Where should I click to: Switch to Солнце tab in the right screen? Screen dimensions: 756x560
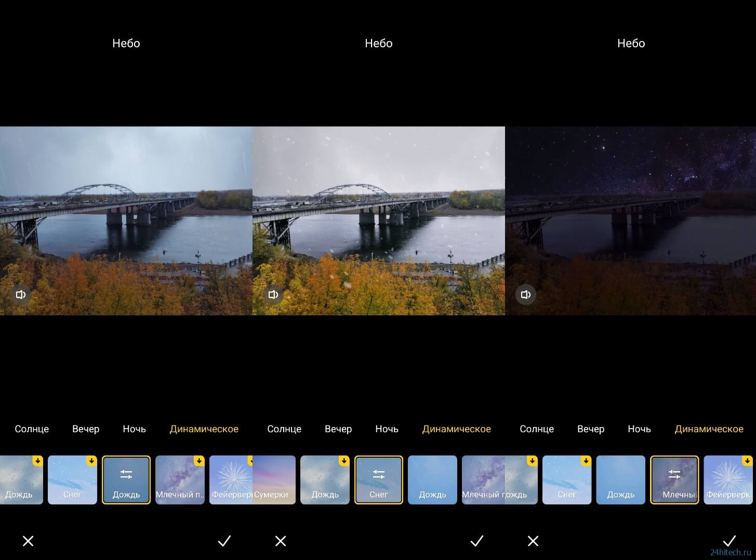537,429
